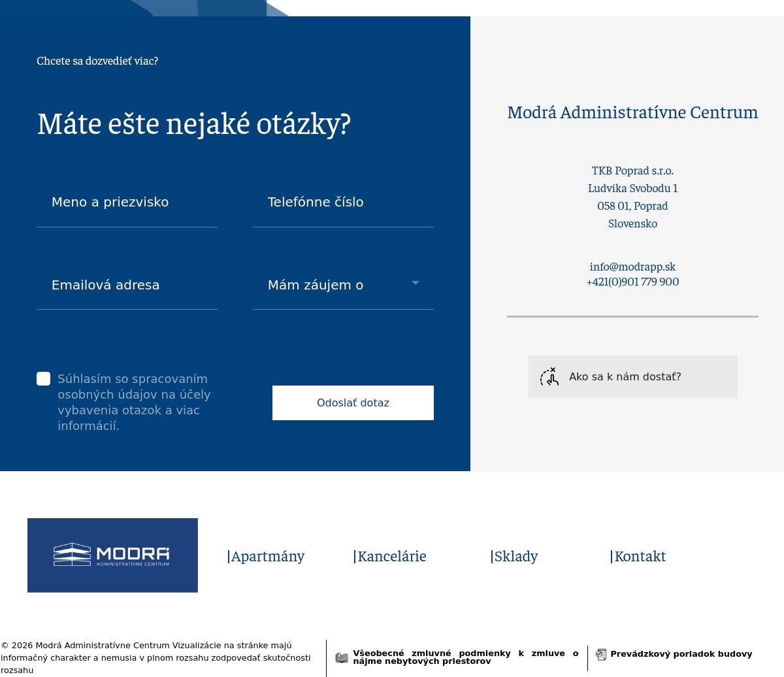This screenshot has height=677, width=784.
Task: Click the +421(0)901 779 900 phone number
Action: 632,282
